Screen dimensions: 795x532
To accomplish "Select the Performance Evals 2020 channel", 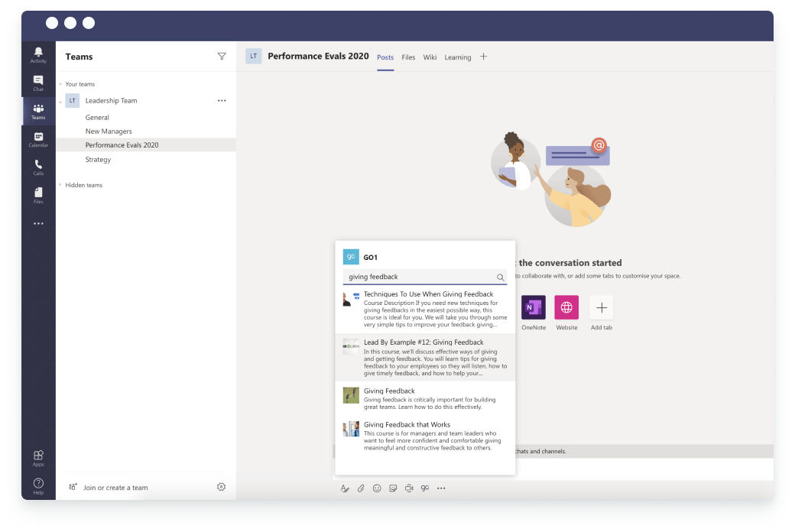I will click(x=145, y=144).
